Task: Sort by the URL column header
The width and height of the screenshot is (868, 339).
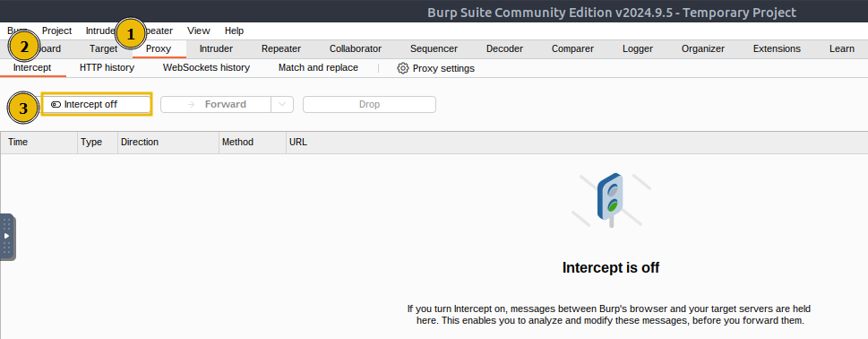Action: [x=577, y=143]
